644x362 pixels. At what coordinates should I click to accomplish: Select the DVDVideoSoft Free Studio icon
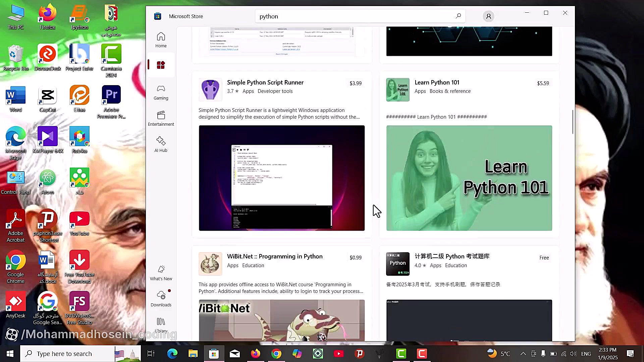[79, 308]
